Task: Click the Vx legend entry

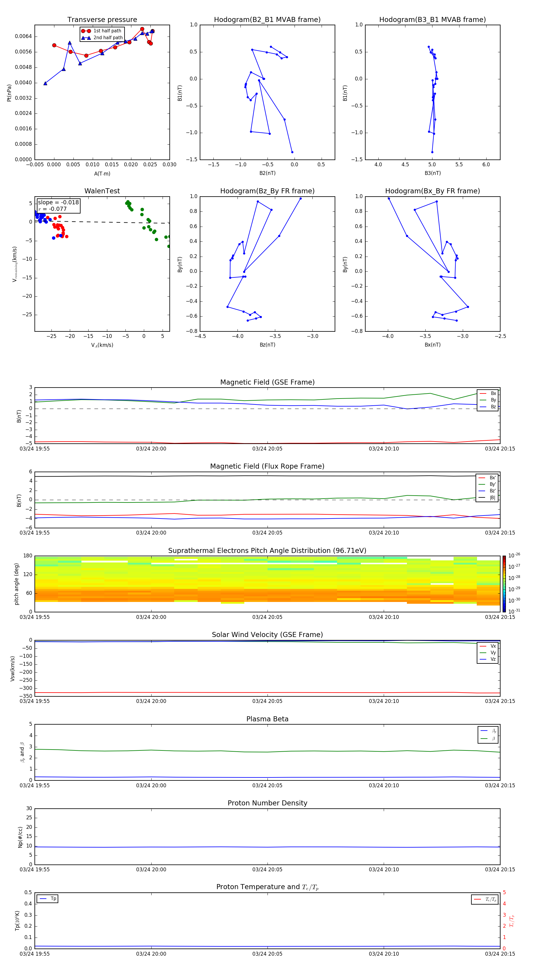Action: click(x=488, y=646)
